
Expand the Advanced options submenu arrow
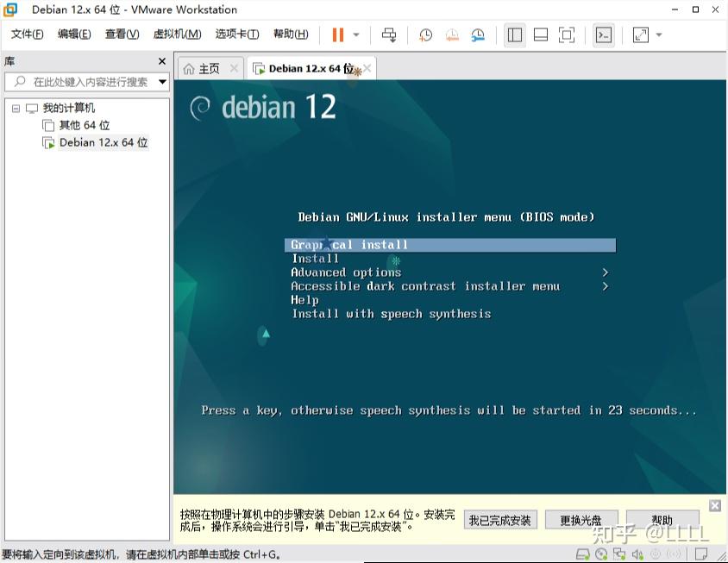(x=605, y=272)
